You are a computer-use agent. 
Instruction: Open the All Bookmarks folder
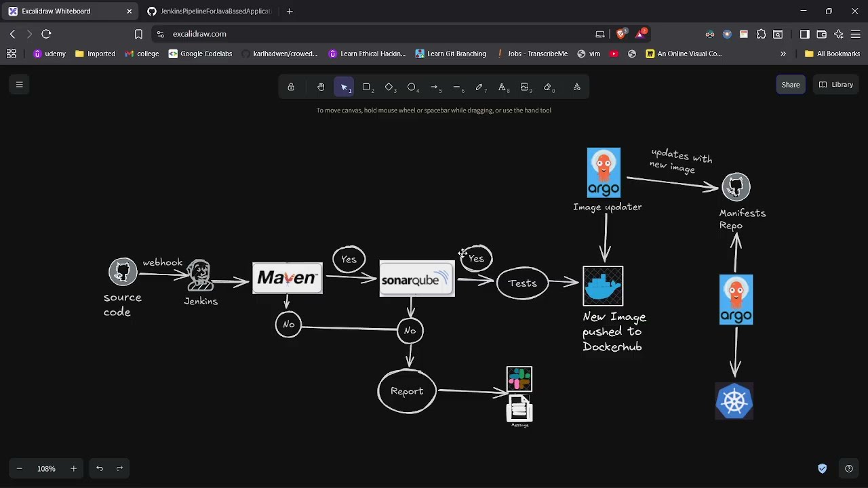click(x=832, y=54)
